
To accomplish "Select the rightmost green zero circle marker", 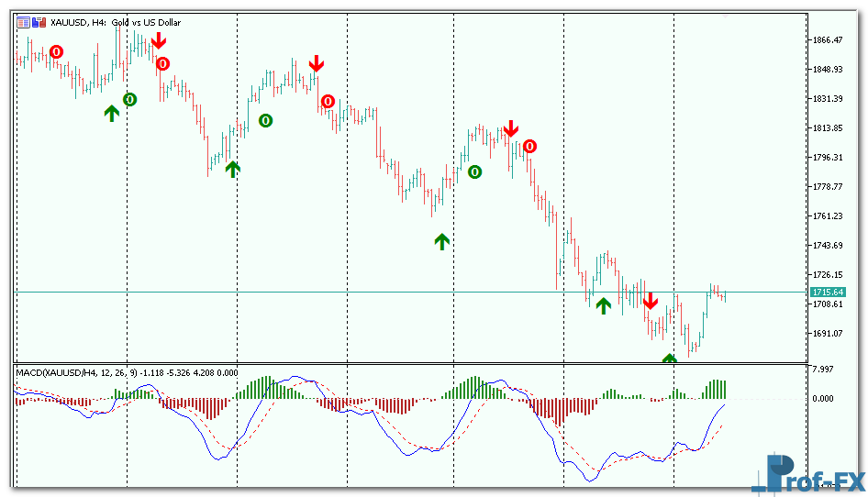I will 474,171.
